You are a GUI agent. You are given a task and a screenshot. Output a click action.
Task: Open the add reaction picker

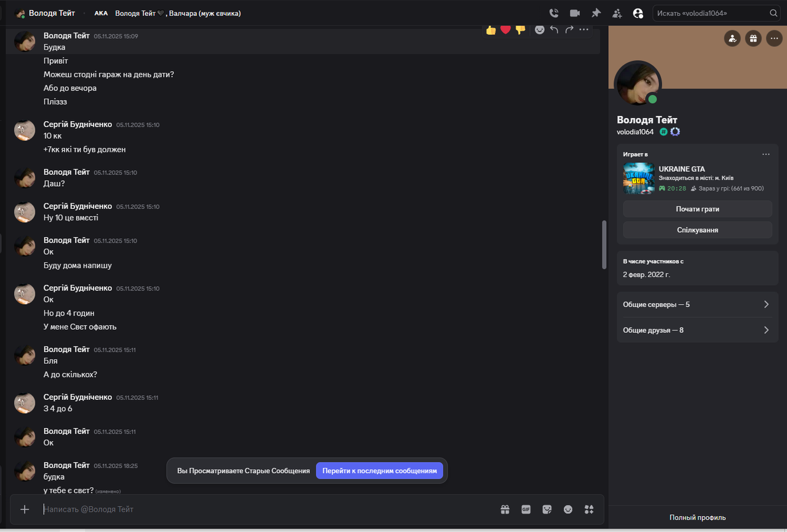click(539, 29)
